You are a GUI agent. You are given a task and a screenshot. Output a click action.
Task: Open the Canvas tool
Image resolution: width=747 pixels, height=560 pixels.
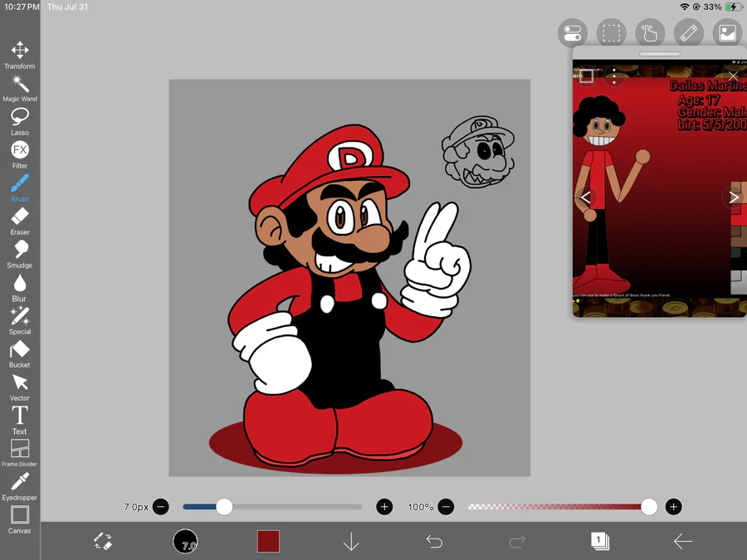(x=20, y=520)
